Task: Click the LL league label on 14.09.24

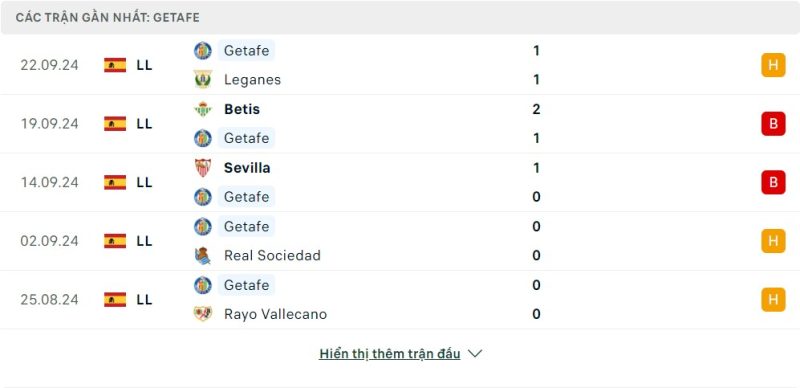Action: point(144,182)
